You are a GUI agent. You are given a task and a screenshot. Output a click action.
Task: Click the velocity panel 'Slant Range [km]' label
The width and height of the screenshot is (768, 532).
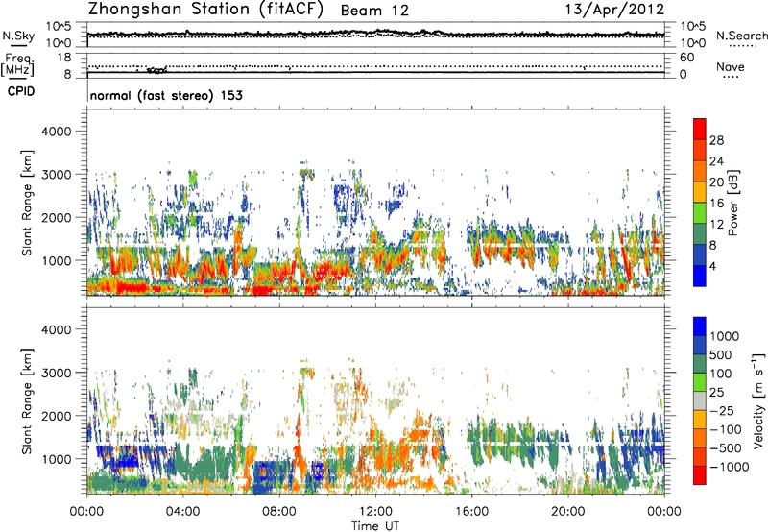[27, 401]
